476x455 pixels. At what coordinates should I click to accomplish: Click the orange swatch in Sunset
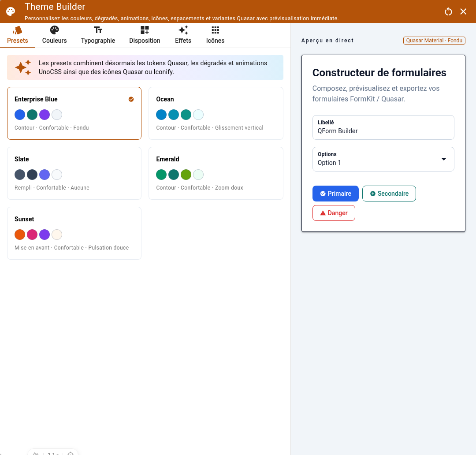click(x=20, y=235)
